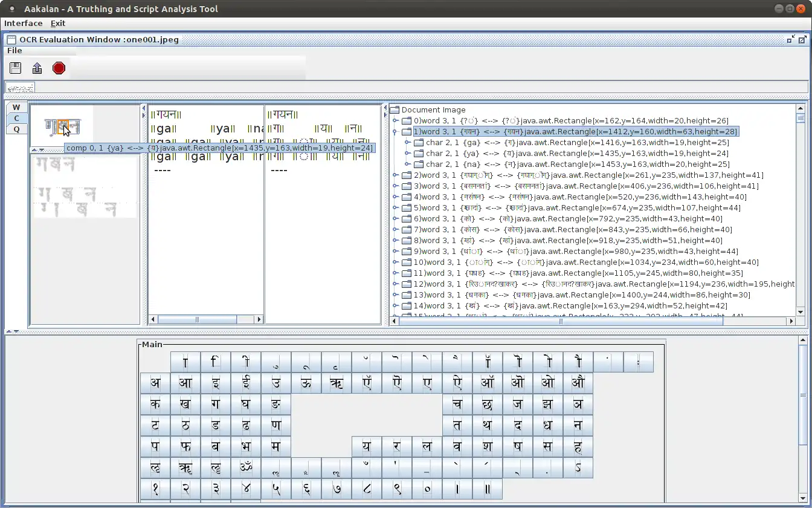Choose the ग key on keyboard
The width and height of the screenshot is (812, 508).
(216, 404)
